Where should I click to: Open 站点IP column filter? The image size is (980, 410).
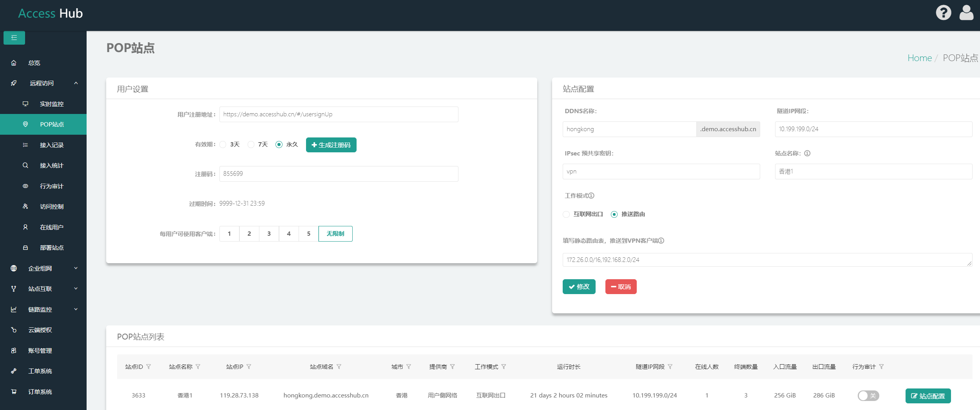click(x=249, y=367)
